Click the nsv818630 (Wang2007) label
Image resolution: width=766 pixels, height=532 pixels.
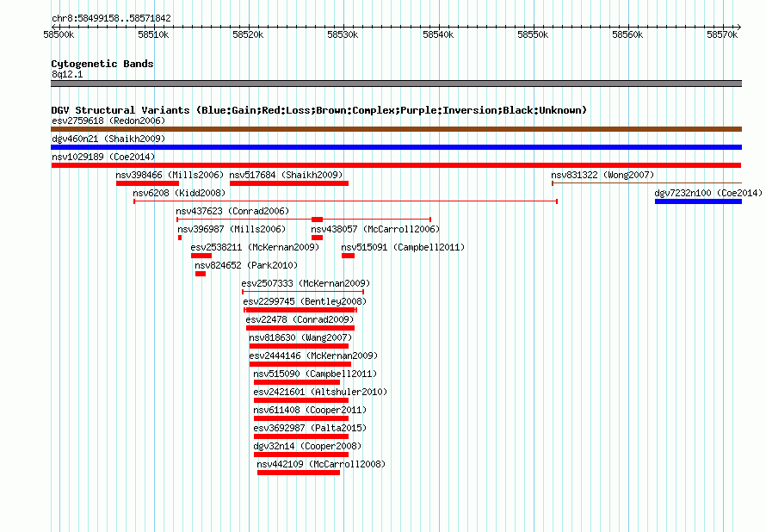pos(300,337)
